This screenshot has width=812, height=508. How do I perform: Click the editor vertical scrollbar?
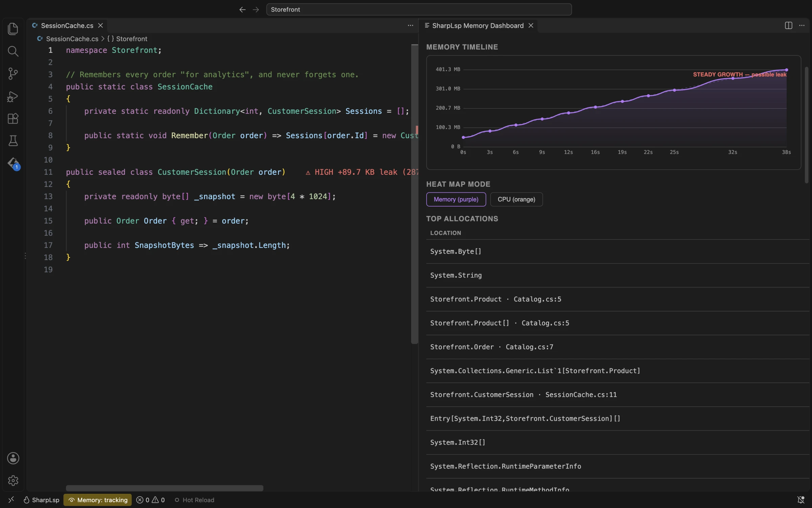click(414, 194)
